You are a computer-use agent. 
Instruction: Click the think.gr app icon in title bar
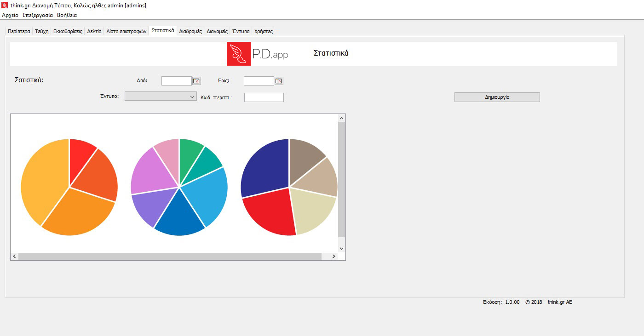5,5
